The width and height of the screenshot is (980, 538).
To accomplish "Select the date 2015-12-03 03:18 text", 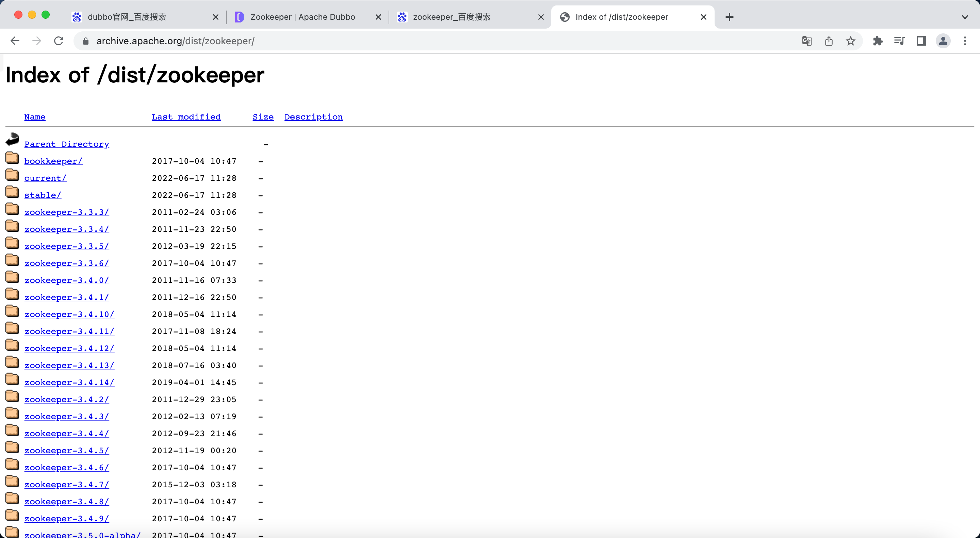I will 194,485.
